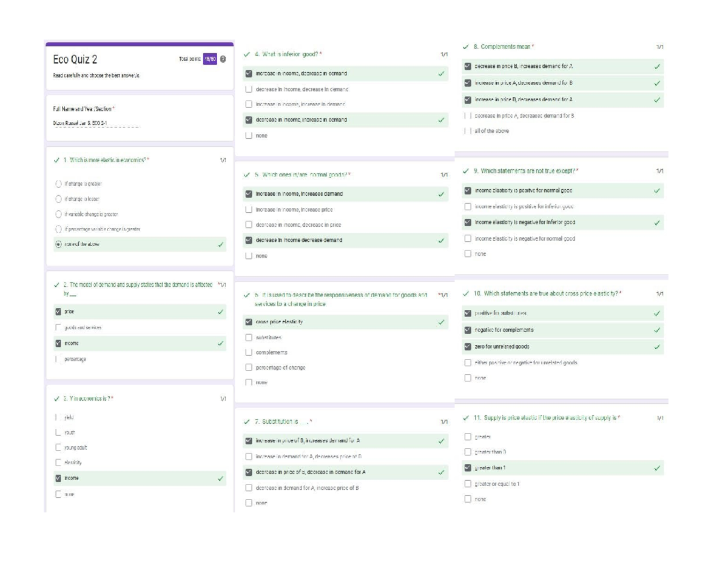Toggle the 'income' checkbox in question 3
Screen dimensions: 728x562
58,478
